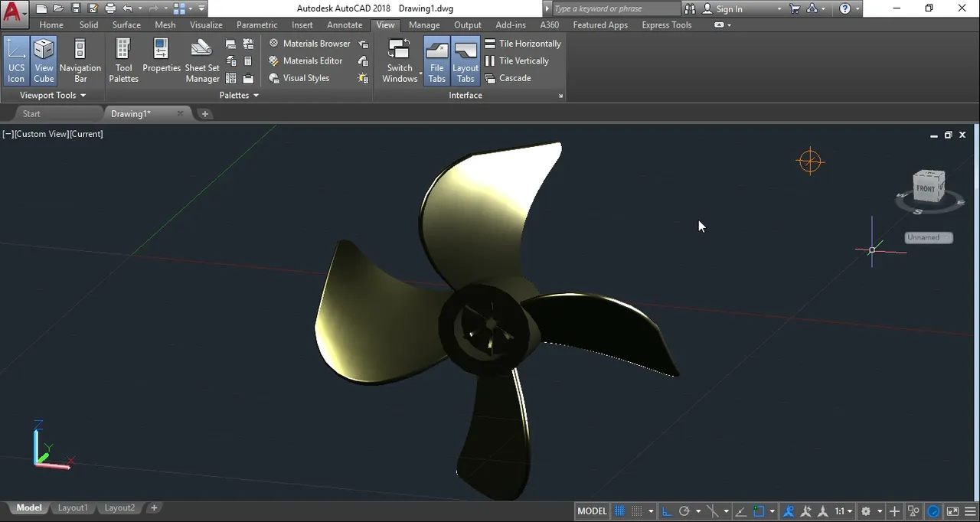980x522 pixels.
Task: Click the Undo arrow icon
Action: [x=128, y=9]
